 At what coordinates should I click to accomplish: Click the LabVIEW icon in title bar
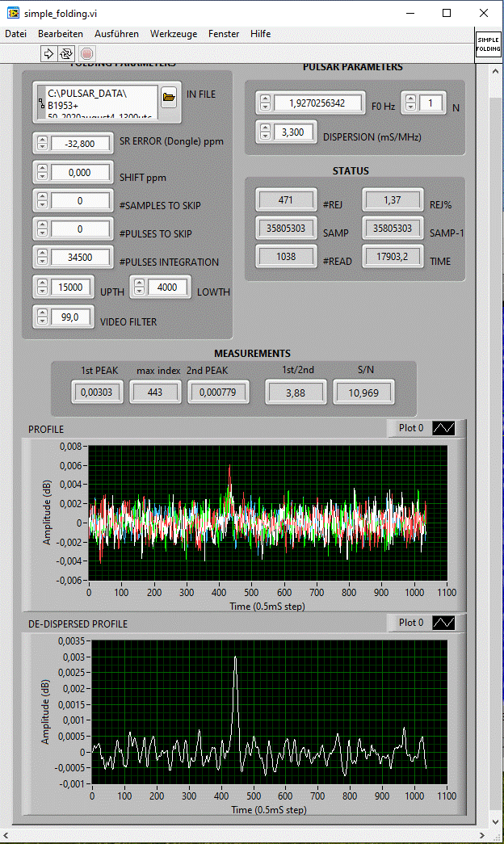pos(13,13)
